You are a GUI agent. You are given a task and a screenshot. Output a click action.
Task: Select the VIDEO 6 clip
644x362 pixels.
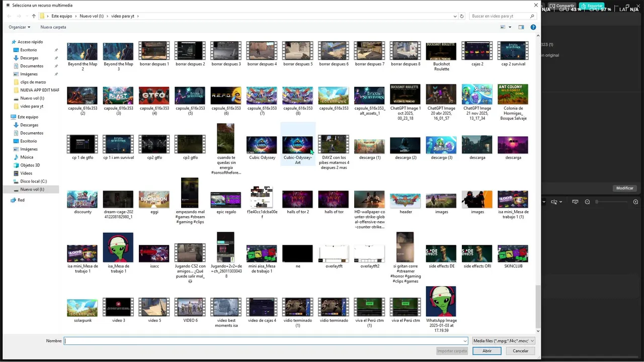[x=190, y=310]
